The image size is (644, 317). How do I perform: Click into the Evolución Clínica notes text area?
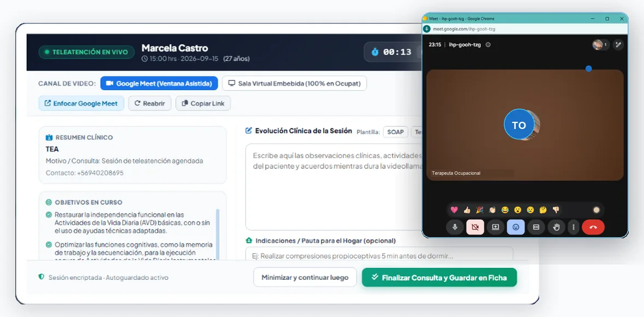coord(333,187)
